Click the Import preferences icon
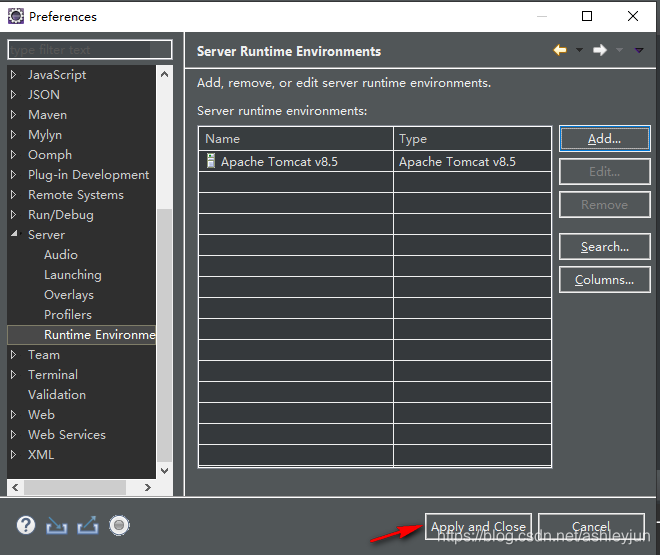 [x=56, y=526]
